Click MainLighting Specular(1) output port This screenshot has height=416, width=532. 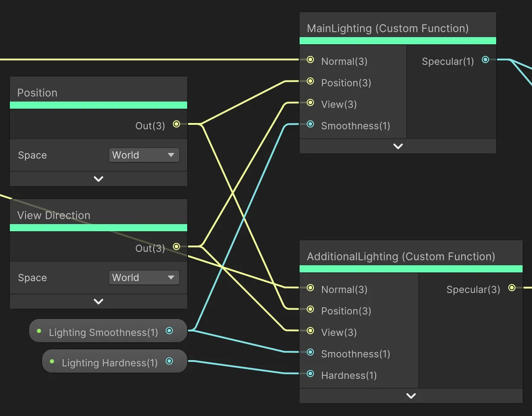coord(485,59)
